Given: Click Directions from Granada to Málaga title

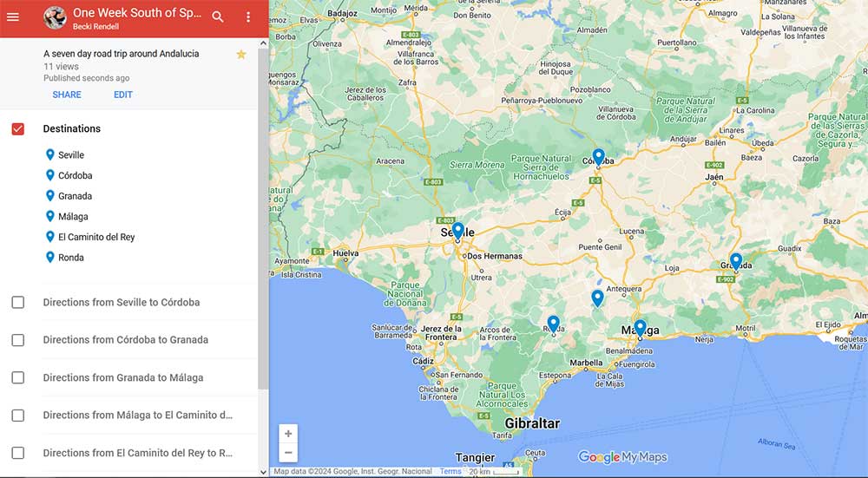Looking at the screenshot, I should [x=123, y=377].
